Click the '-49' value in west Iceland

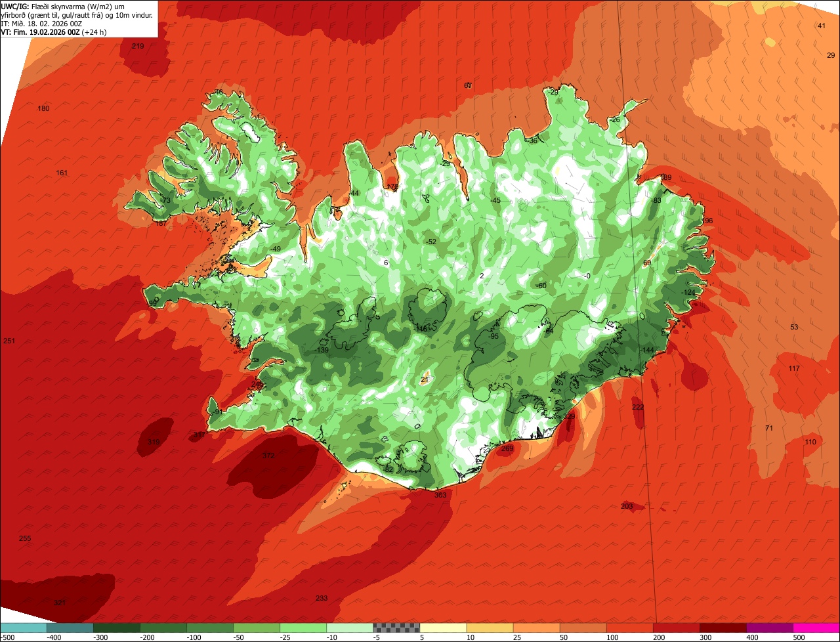click(275, 249)
